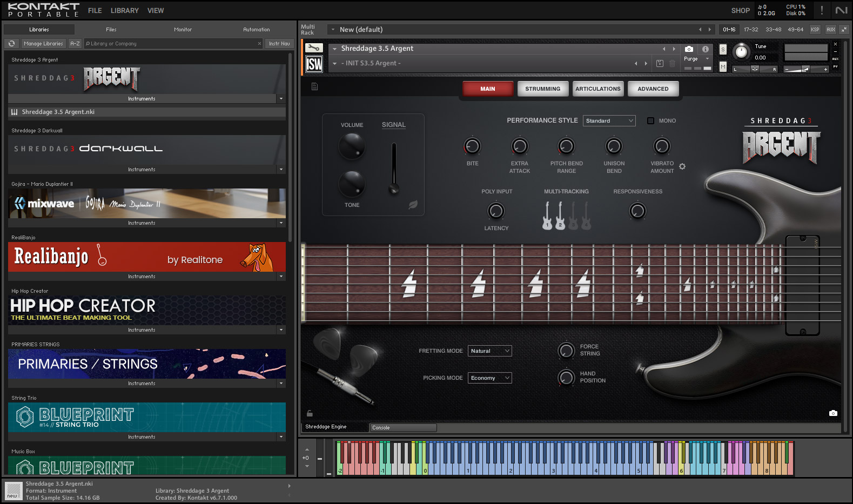Click the refresh libraries icon

pyautogui.click(x=11, y=44)
